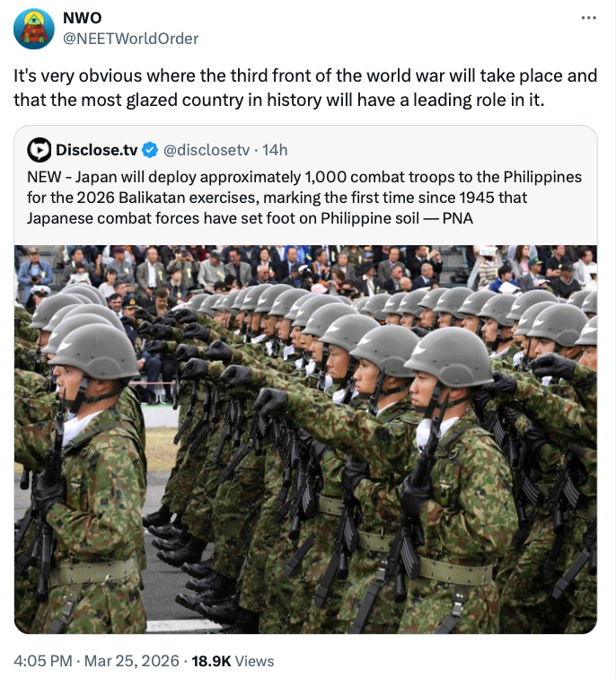This screenshot has height=678, width=616.
Task: Click the Mar 25, 2026 date
Action: [x=131, y=661]
